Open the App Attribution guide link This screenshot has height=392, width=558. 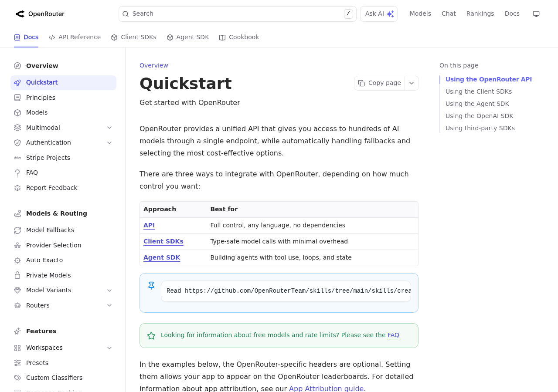click(x=326, y=389)
